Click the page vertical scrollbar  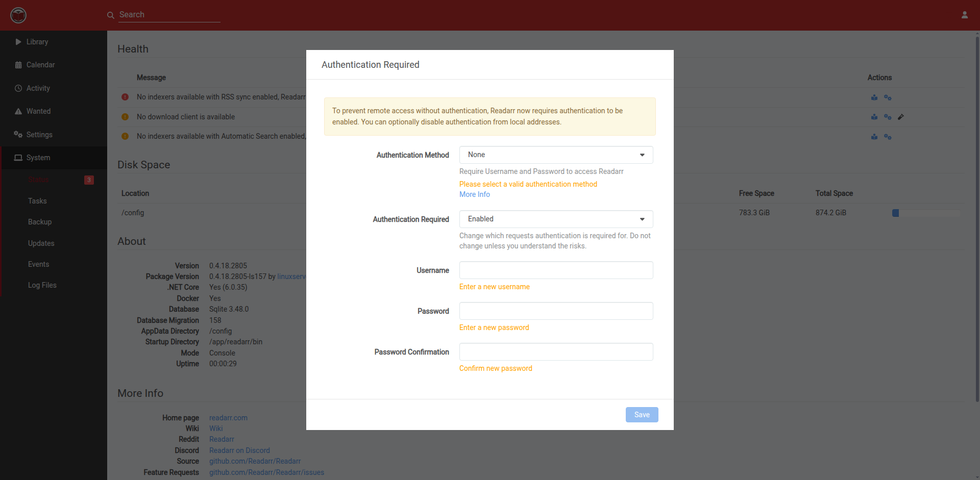click(977, 219)
